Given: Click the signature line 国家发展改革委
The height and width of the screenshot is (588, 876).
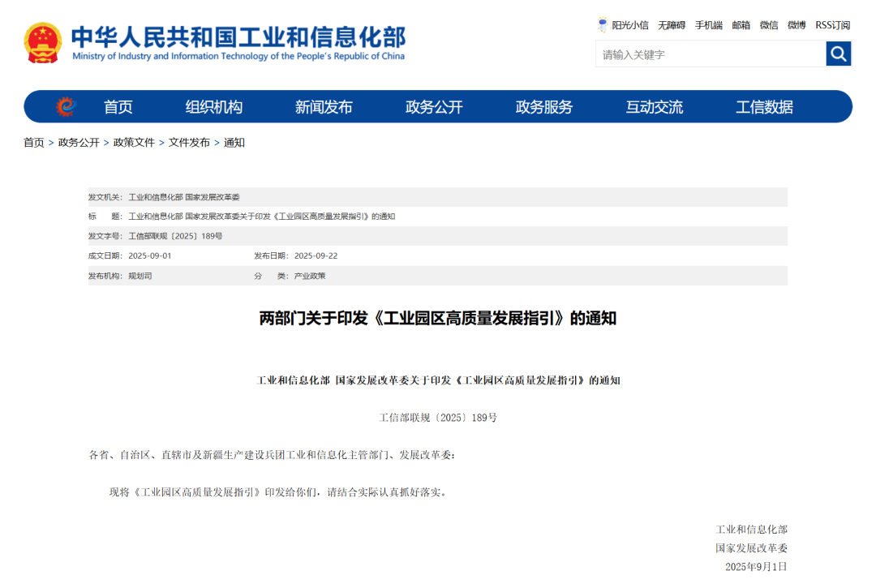Looking at the screenshot, I should [751, 548].
